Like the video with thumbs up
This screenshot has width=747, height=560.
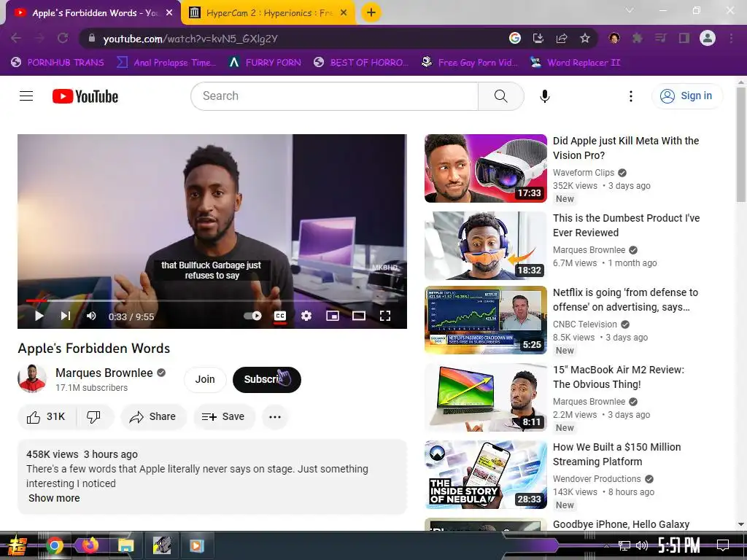click(46, 416)
